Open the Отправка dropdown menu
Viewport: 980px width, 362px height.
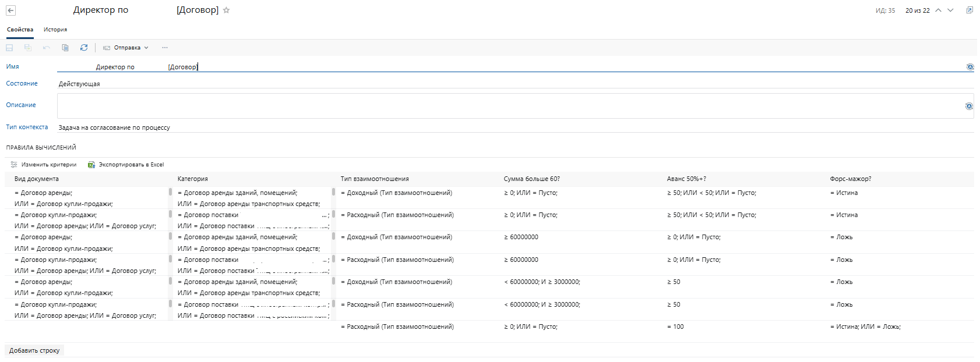point(126,48)
